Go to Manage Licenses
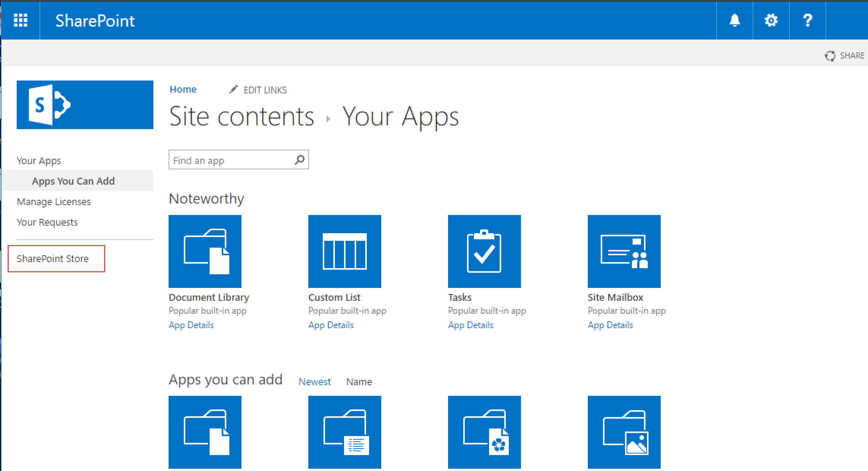This screenshot has height=471, width=868. click(x=54, y=202)
